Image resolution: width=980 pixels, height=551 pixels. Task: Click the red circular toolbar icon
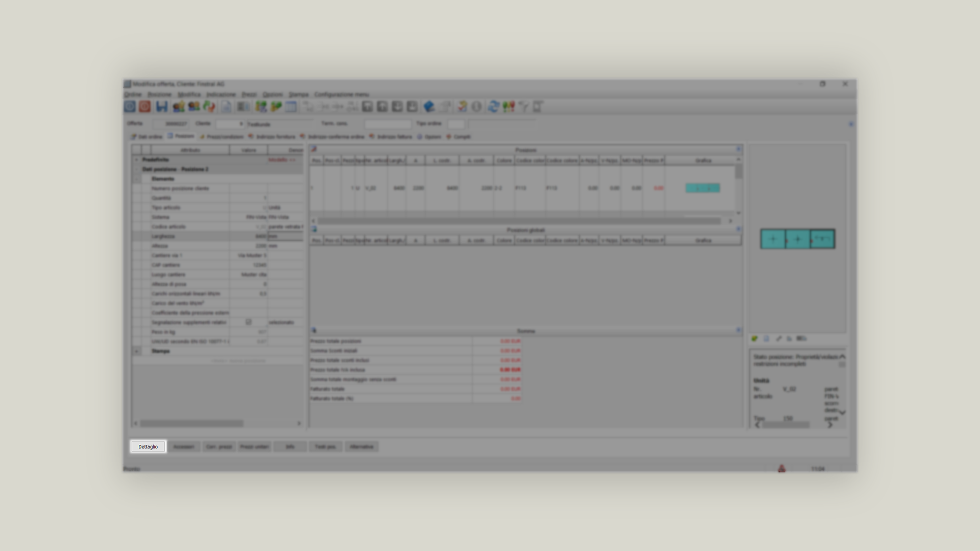(x=145, y=107)
